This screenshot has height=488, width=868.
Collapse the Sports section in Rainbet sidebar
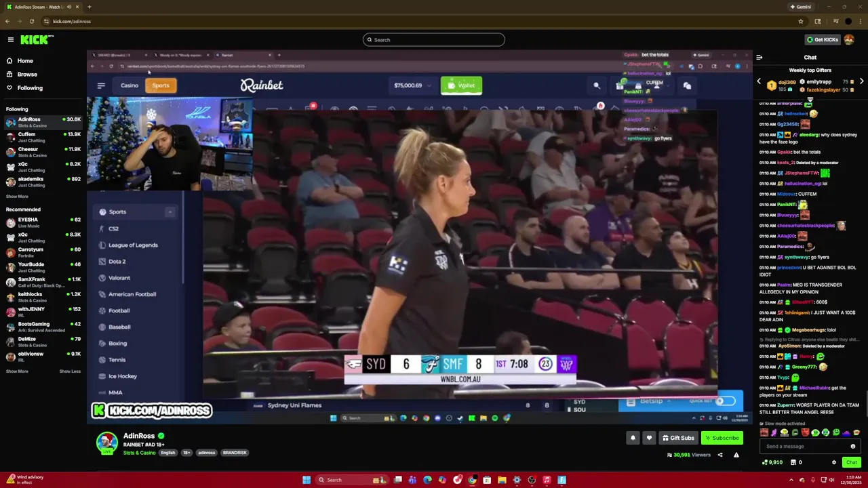(170, 212)
